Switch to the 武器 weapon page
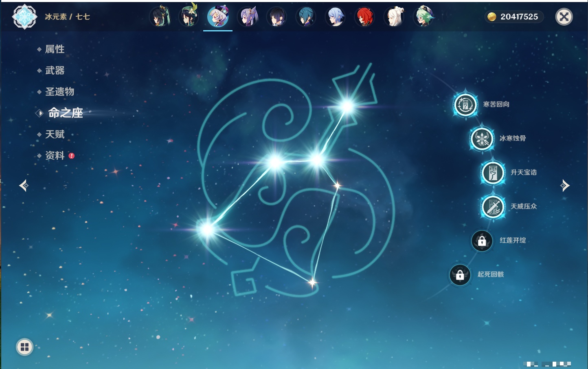 tap(55, 71)
